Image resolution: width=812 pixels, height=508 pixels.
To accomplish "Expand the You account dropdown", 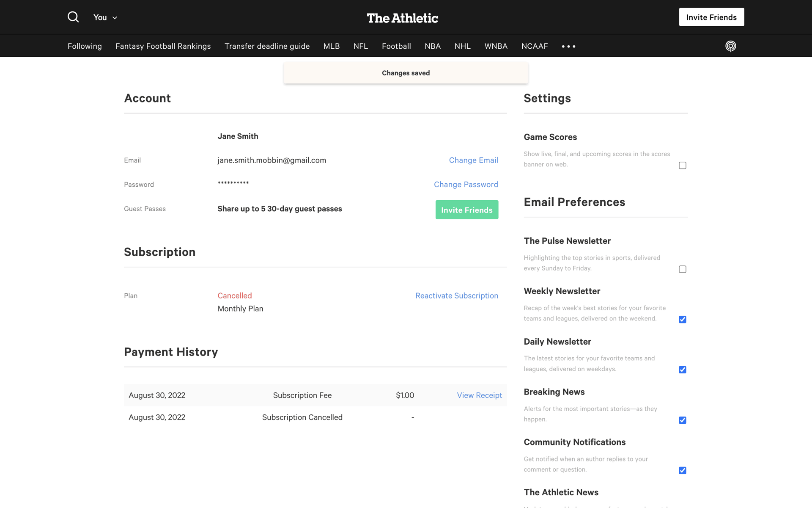I will point(105,17).
